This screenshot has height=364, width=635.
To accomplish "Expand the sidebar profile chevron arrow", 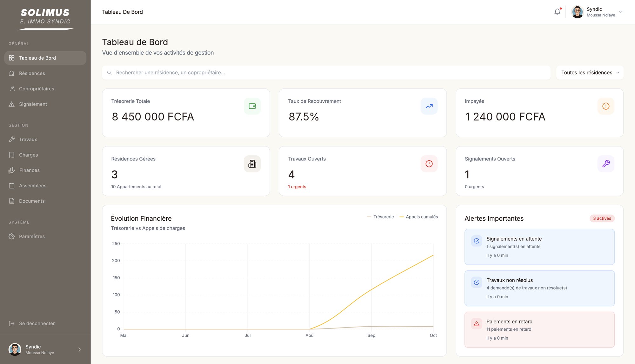I will pyautogui.click(x=79, y=349).
